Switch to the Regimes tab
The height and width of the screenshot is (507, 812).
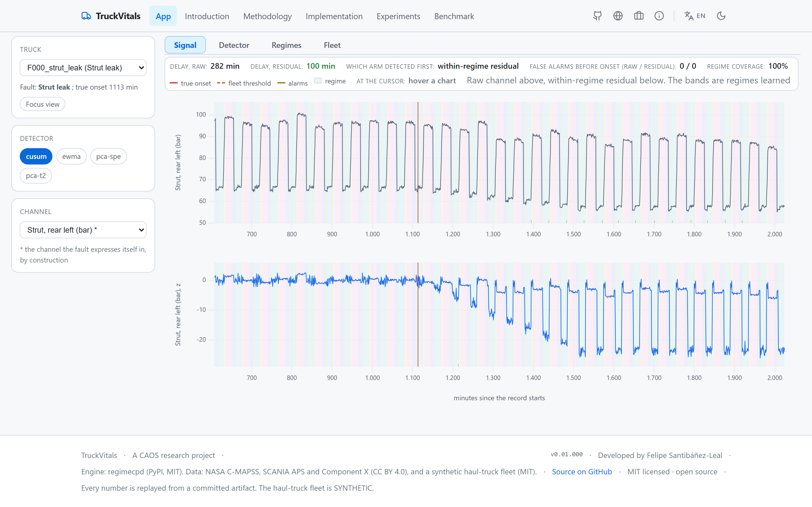286,45
